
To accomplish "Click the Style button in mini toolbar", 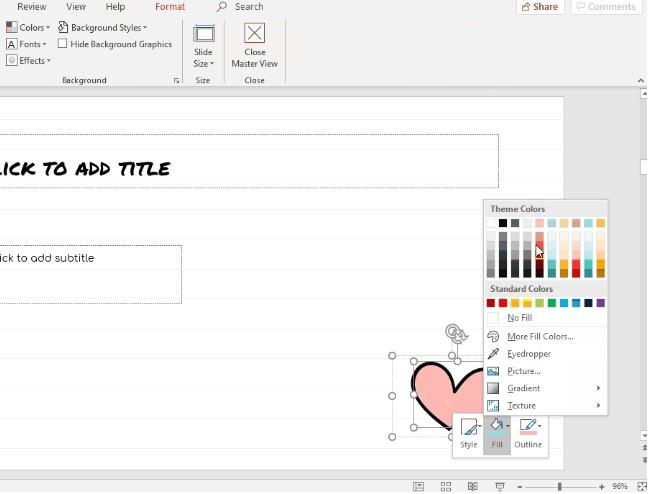I will point(468,434).
